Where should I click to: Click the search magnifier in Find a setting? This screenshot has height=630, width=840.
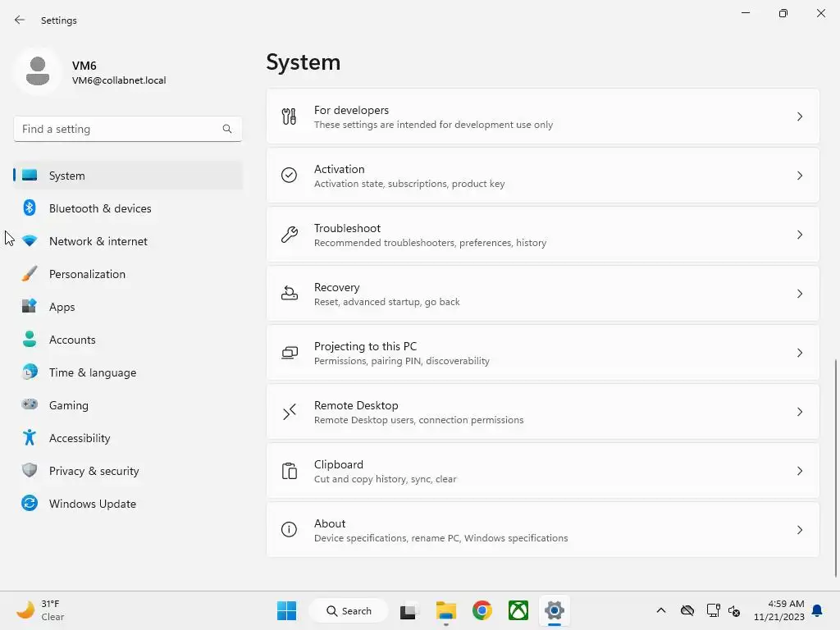[227, 129]
